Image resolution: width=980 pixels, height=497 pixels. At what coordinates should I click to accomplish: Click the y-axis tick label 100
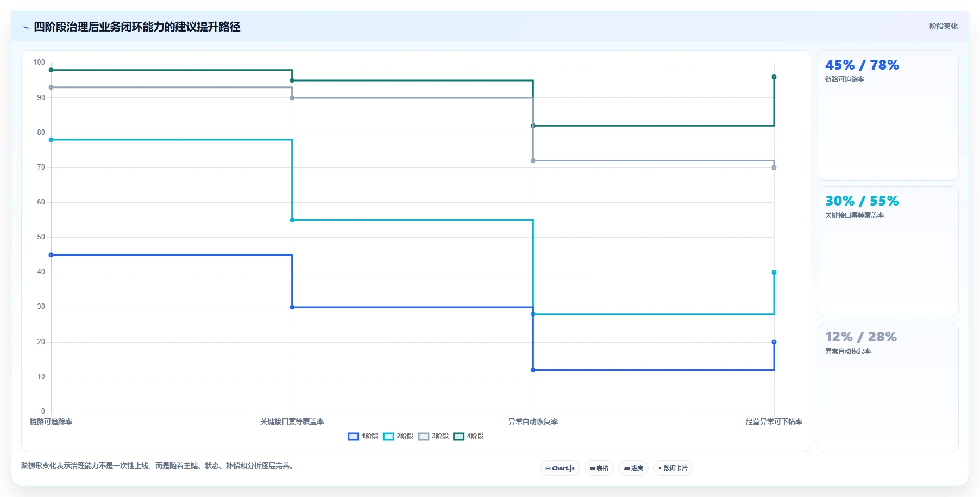(39, 63)
